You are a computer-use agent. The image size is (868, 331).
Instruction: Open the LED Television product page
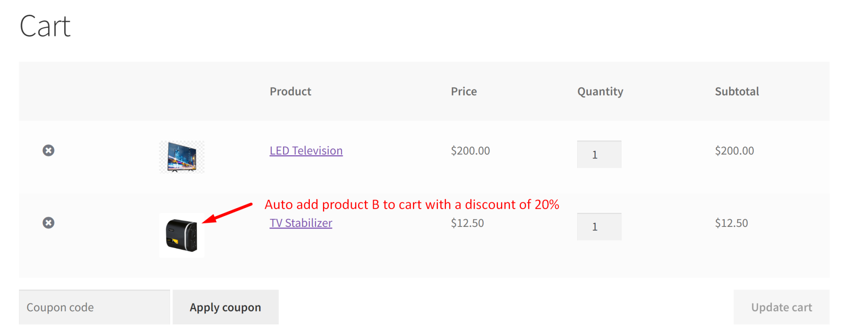click(x=306, y=150)
